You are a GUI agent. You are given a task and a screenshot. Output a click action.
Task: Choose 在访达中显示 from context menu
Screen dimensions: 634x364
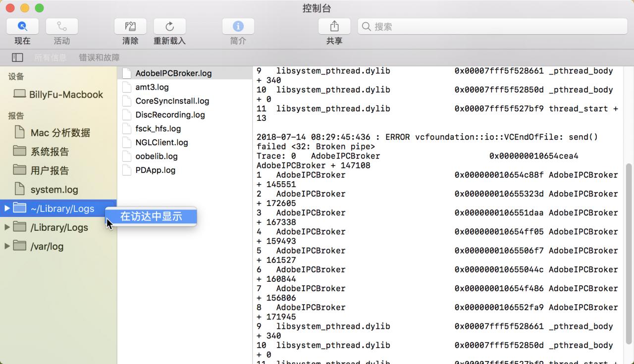[x=151, y=216]
